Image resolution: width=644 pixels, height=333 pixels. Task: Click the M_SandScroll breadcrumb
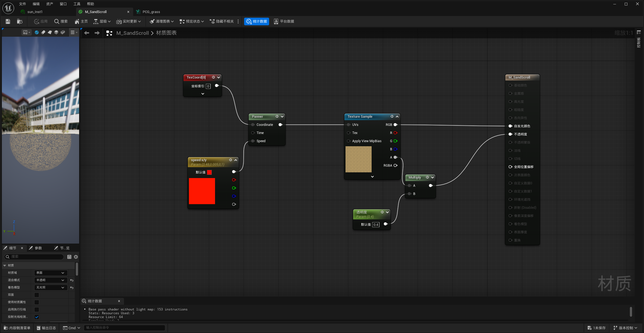pos(132,33)
